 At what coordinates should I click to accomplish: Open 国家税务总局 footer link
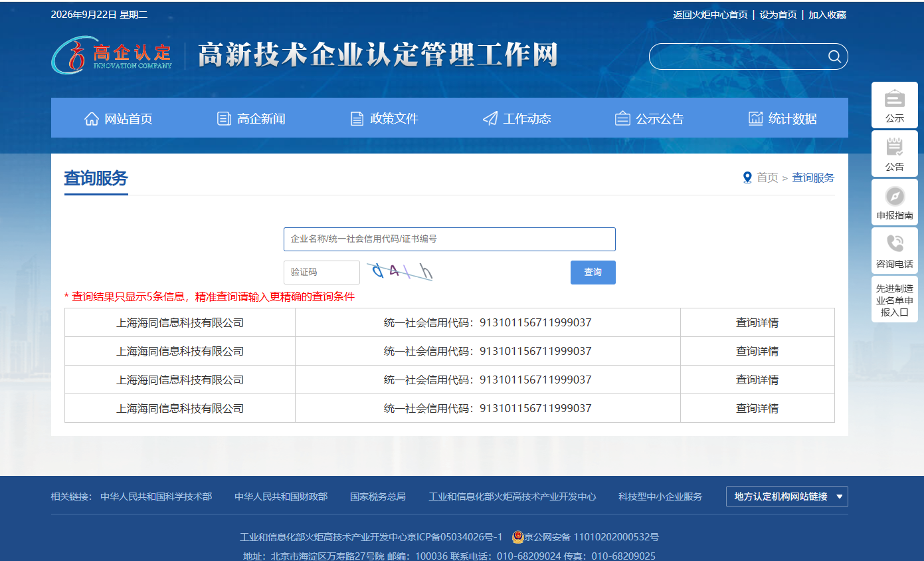pos(378,497)
